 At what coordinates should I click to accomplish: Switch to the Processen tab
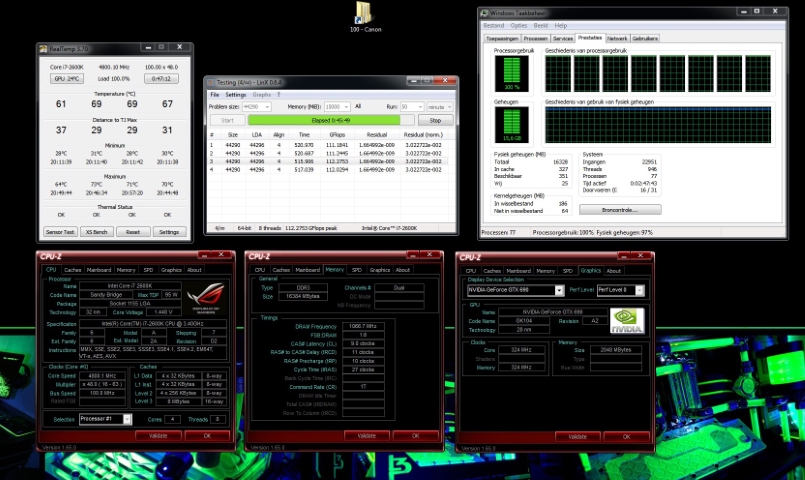(535, 39)
